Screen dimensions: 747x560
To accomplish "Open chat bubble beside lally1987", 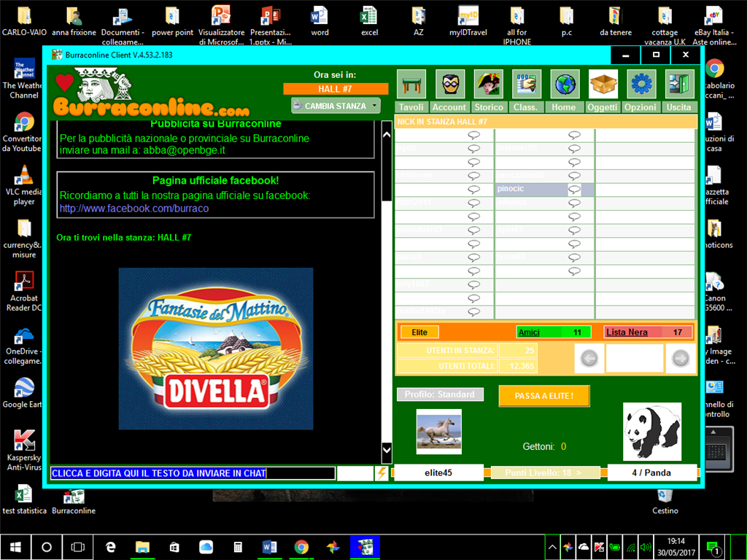I will pyautogui.click(x=473, y=285).
